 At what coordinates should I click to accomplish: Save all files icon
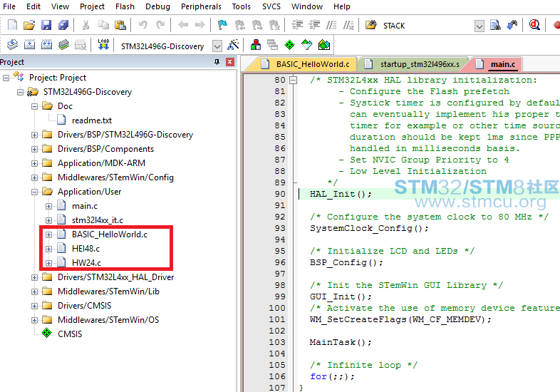(x=63, y=25)
